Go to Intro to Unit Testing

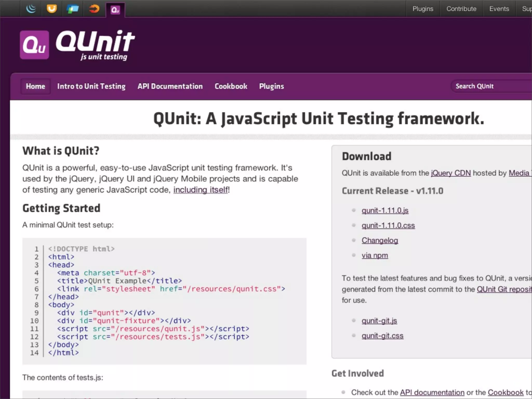91,86
